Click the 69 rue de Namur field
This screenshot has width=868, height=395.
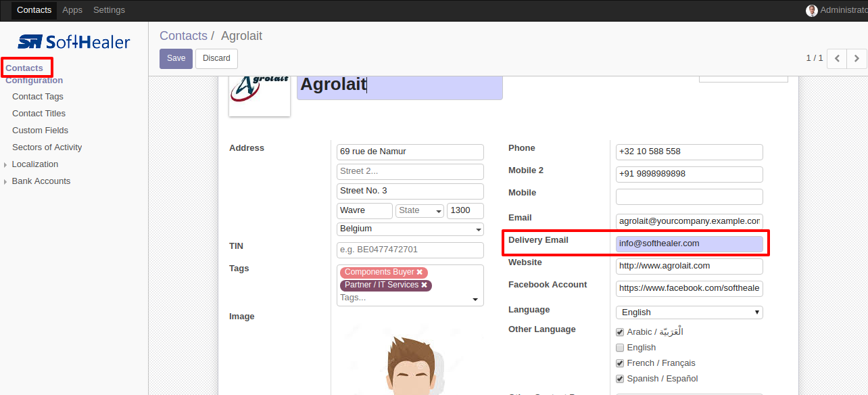(x=410, y=152)
